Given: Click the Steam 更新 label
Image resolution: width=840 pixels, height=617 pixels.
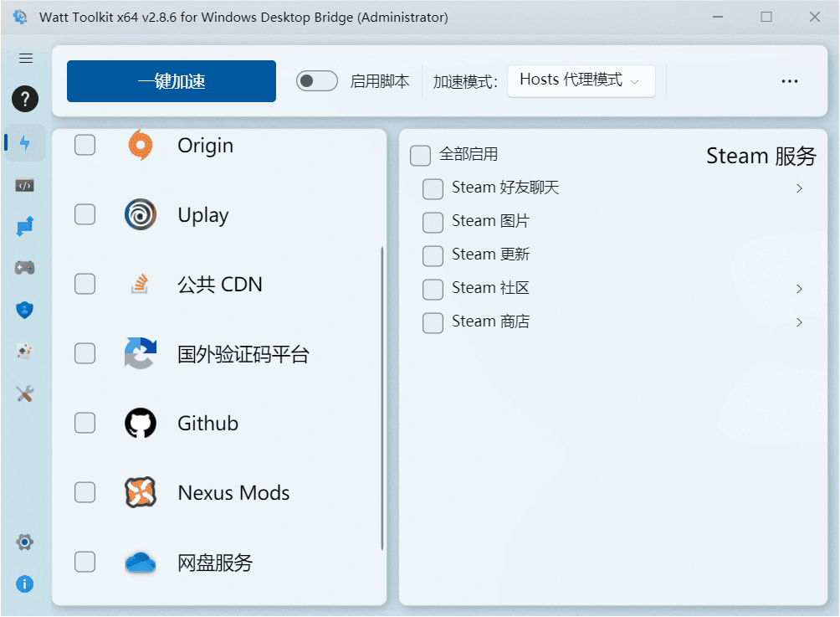Looking at the screenshot, I should (x=491, y=255).
